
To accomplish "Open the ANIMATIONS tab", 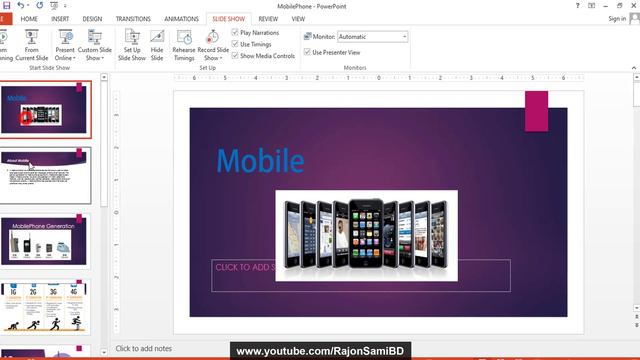I will point(181,19).
